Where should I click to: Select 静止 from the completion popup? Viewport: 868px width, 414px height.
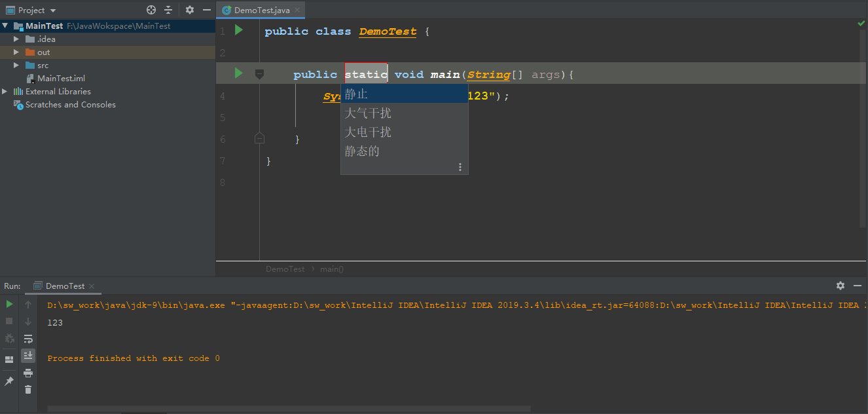tap(357, 94)
